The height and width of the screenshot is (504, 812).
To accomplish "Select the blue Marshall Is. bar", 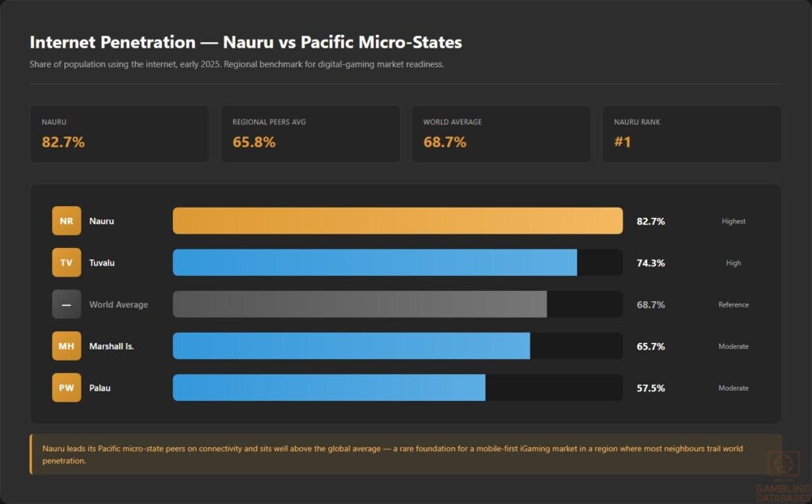I will click(351, 346).
